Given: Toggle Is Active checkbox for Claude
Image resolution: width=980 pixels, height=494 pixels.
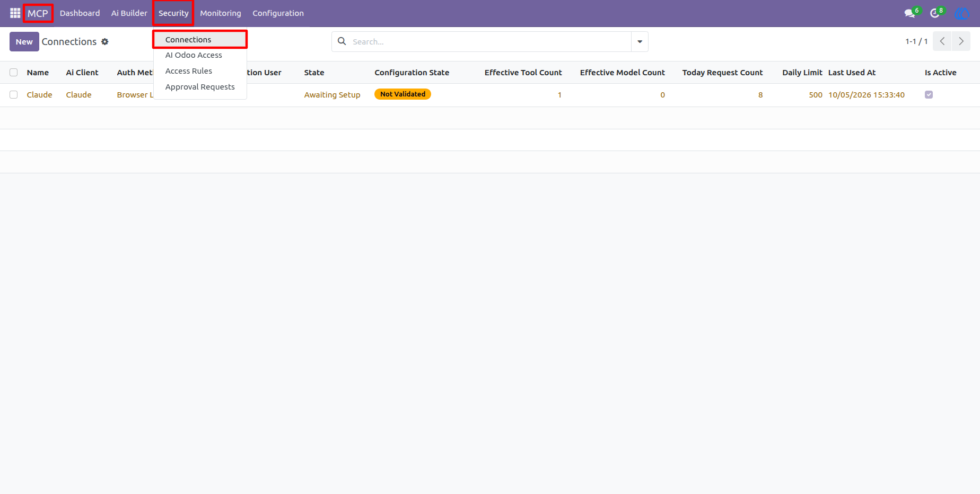Looking at the screenshot, I should tap(929, 94).
